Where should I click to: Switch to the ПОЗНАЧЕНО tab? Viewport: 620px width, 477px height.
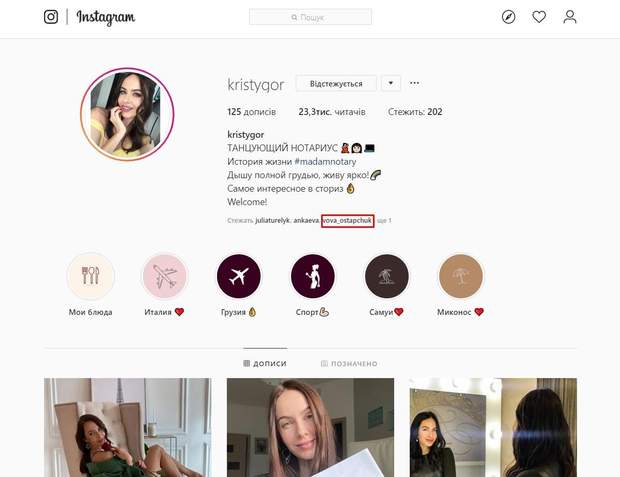coord(349,363)
